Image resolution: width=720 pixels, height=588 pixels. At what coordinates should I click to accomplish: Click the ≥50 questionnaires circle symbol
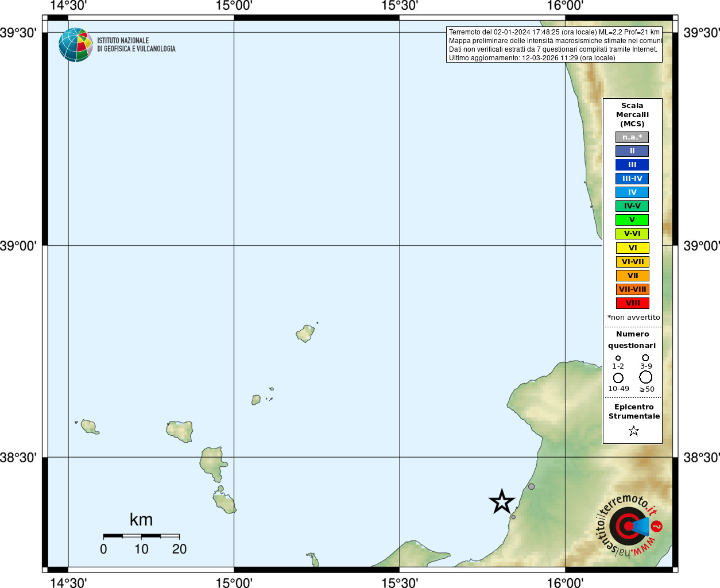[x=646, y=377]
